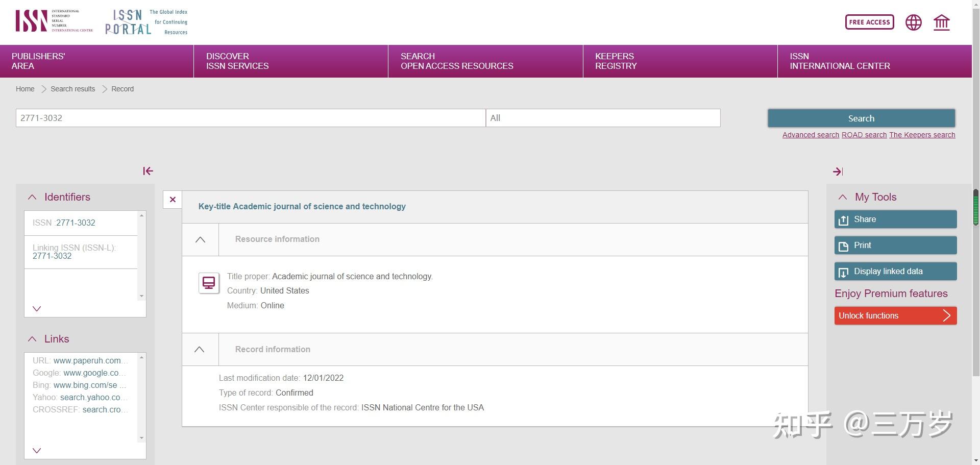
Task: Click the Identifiers list scroll-down arrow
Action: (141, 296)
